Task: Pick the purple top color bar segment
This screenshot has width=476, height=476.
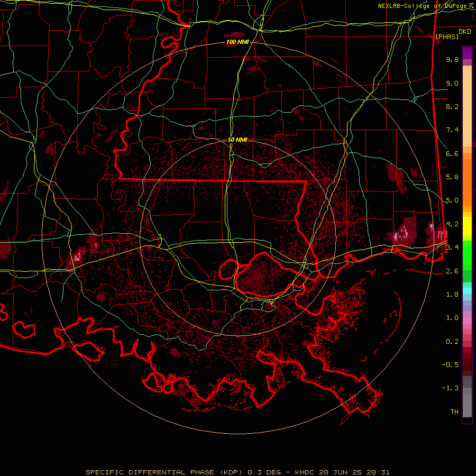Action: (x=467, y=53)
